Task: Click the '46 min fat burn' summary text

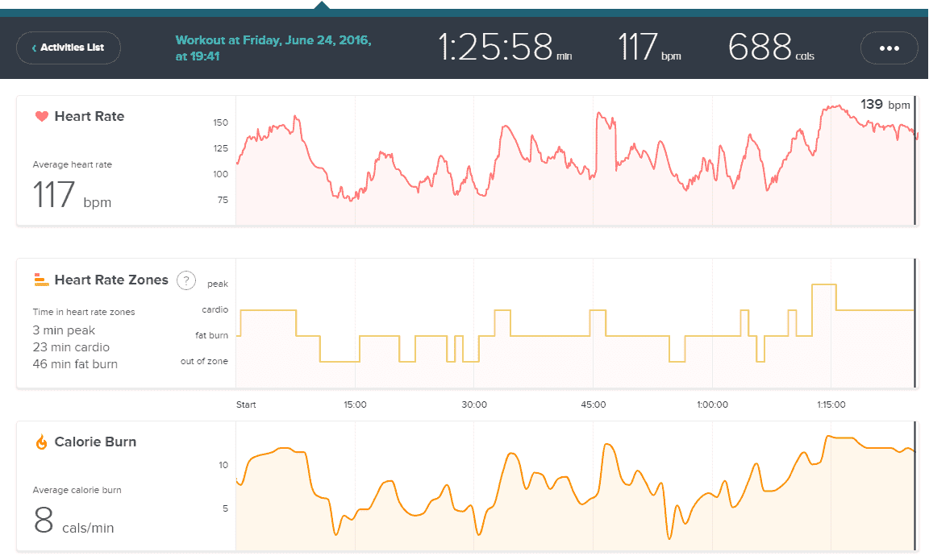Action: (75, 364)
